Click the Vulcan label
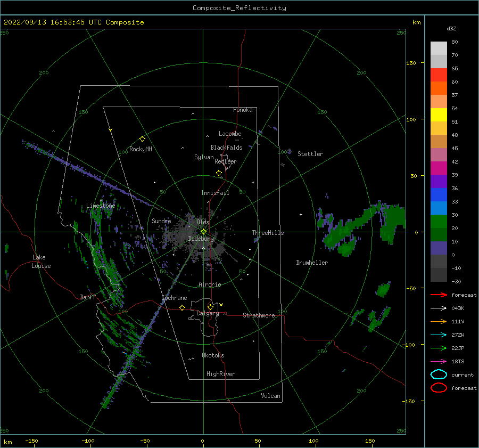The height and width of the screenshot is (448, 479). point(271,396)
